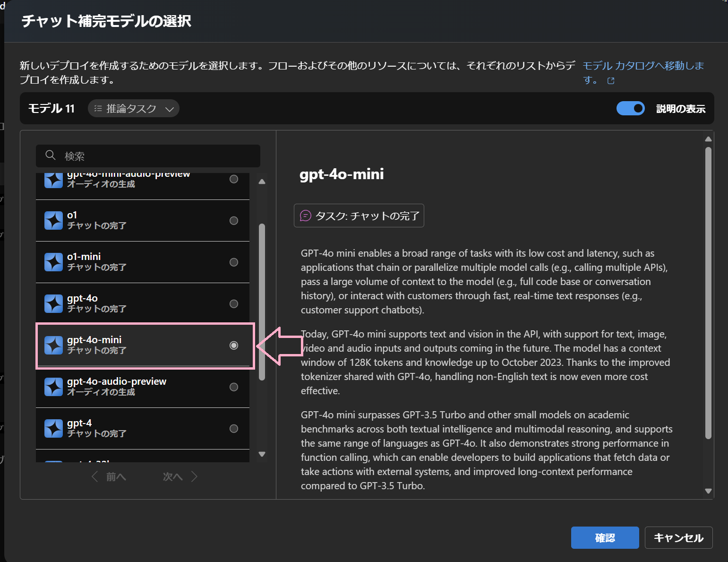This screenshot has height=562, width=728.
Task: Click the キャンセル button
Action: (x=678, y=537)
